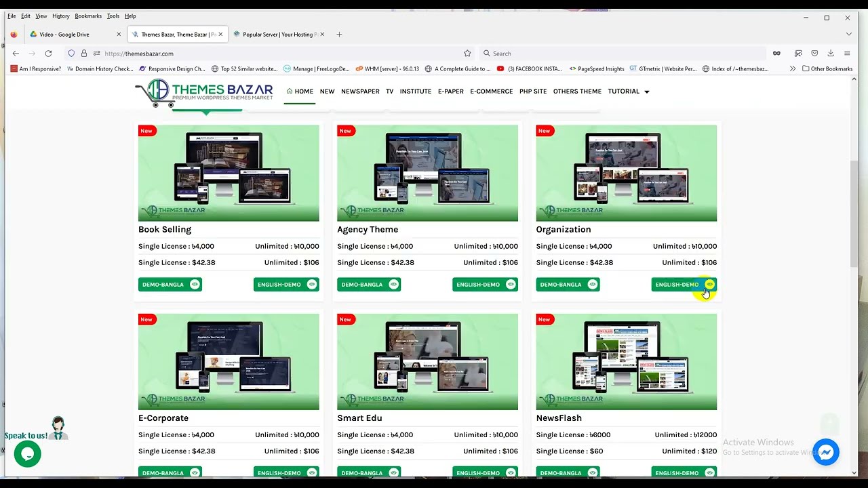Screen dimensions: 868x488
Task: Open the tracking protection shield icon
Action: click(71, 54)
